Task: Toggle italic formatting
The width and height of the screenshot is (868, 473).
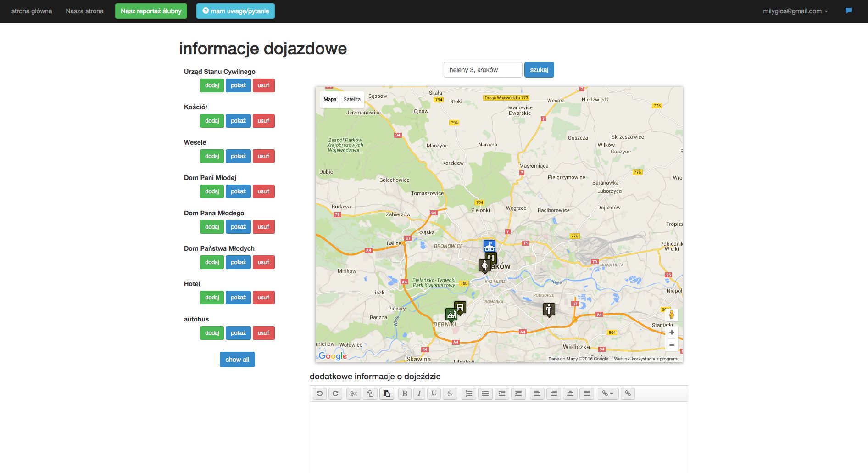Action: [x=419, y=394]
